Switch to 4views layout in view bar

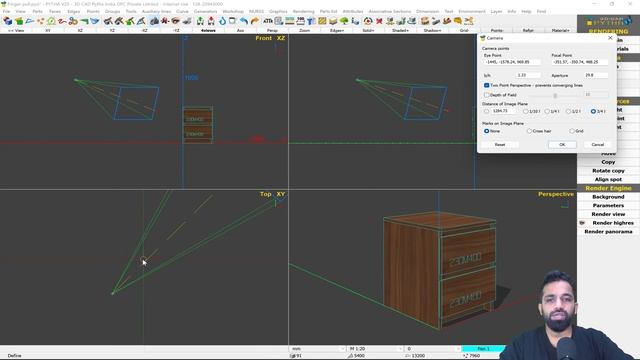208,31
